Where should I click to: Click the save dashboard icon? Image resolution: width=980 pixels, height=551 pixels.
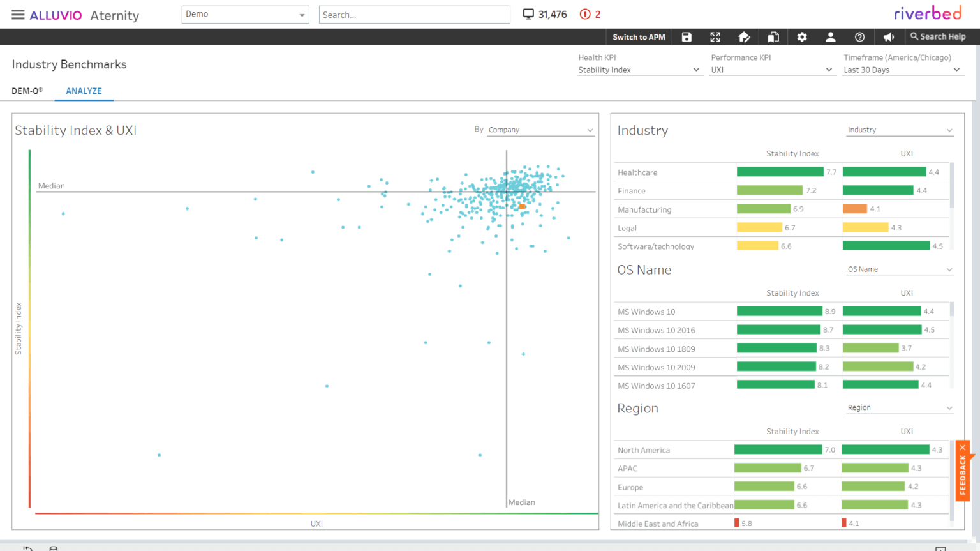(x=687, y=36)
